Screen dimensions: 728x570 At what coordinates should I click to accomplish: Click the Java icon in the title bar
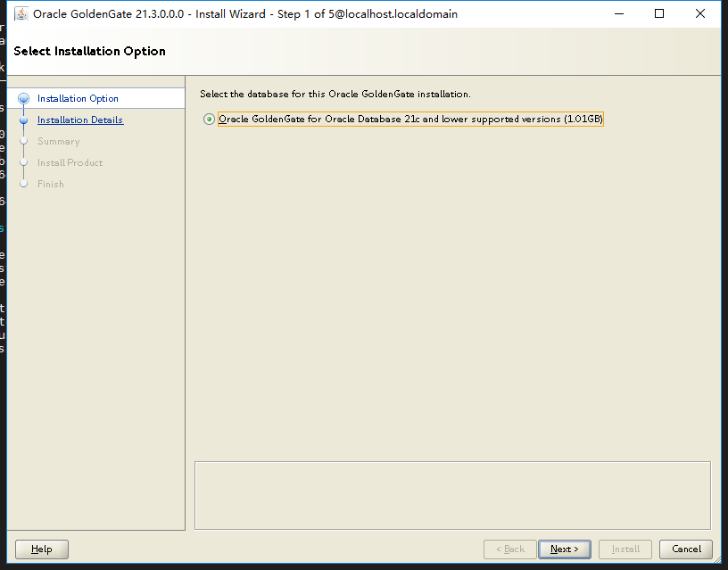(21, 14)
